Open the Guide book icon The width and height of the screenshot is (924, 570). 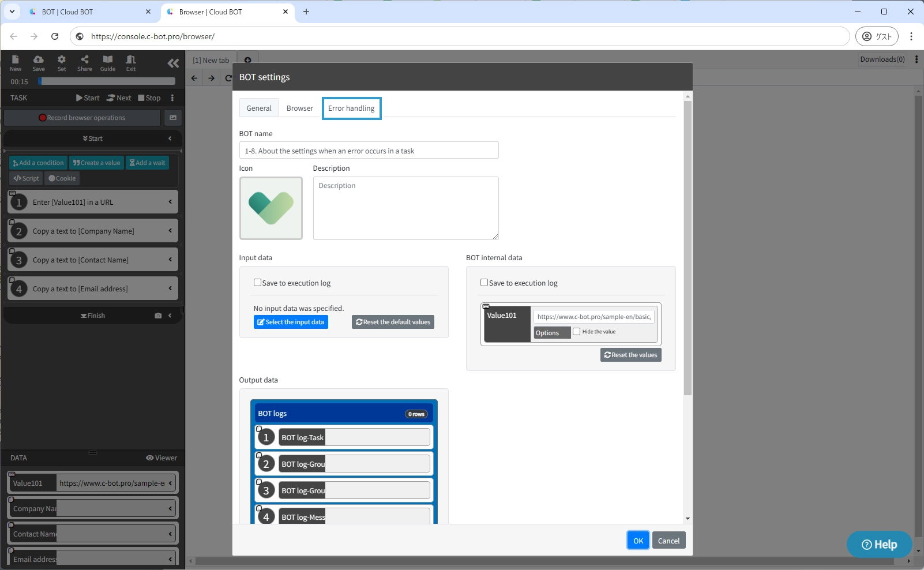click(x=108, y=60)
